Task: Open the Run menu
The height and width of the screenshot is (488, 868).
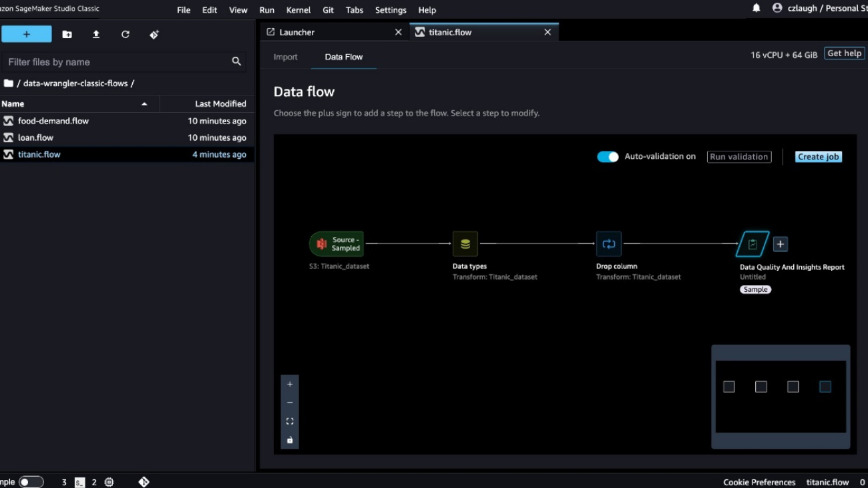Action: click(266, 10)
